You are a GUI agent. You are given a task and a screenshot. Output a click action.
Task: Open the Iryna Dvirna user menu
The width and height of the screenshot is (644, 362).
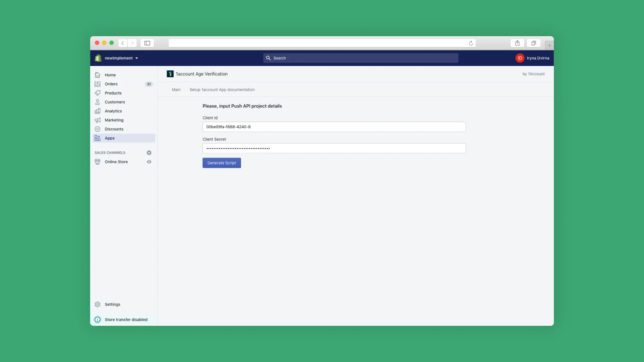[532, 58]
